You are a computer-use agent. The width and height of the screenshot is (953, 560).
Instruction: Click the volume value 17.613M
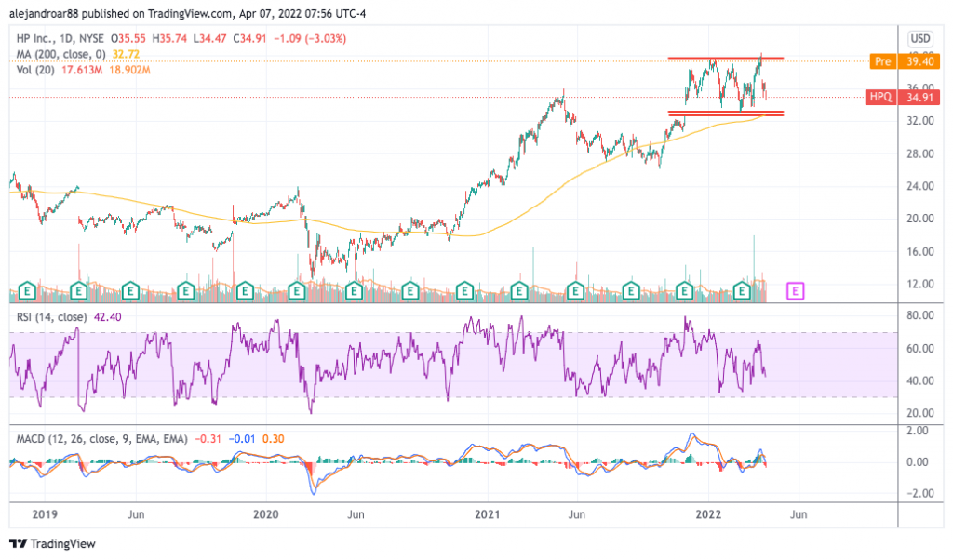coord(82,70)
